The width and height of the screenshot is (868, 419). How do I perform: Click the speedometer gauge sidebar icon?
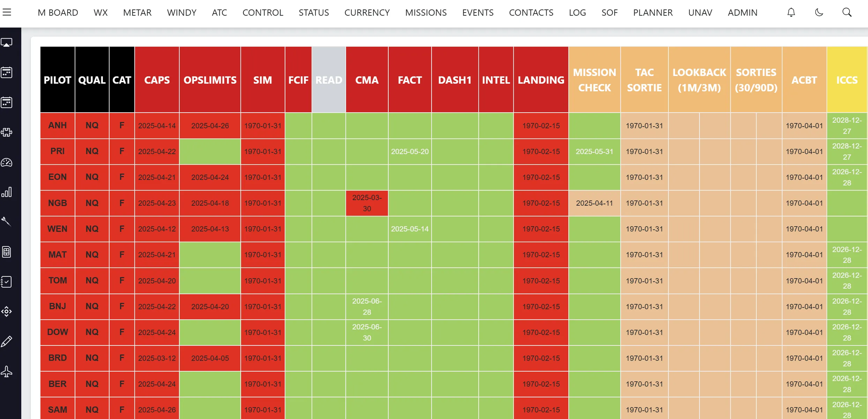click(7, 162)
